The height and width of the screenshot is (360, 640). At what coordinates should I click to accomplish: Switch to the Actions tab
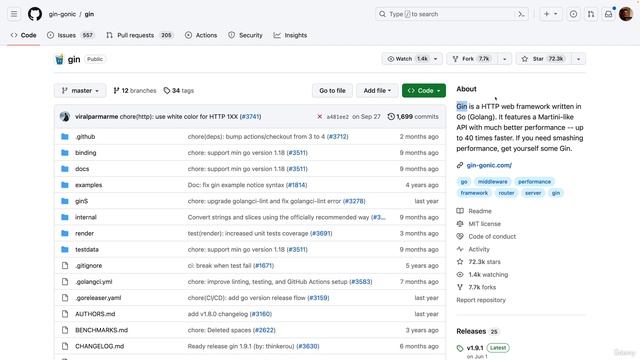201,35
